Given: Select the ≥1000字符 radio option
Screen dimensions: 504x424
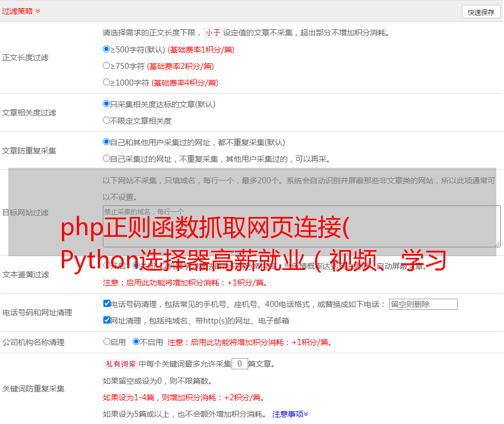Looking at the screenshot, I should 107,82.
